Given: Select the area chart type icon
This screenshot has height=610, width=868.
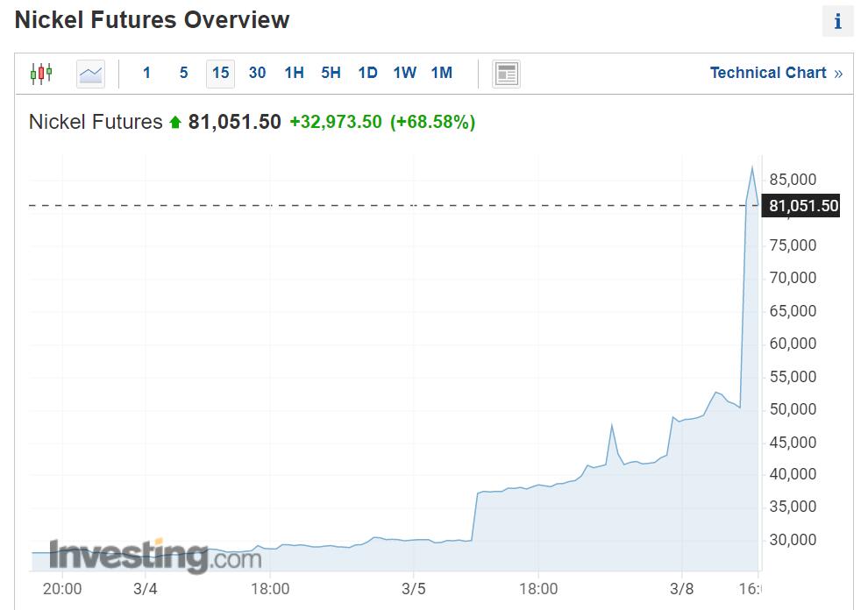Looking at the screenshot, I should (x=90, y=74).
